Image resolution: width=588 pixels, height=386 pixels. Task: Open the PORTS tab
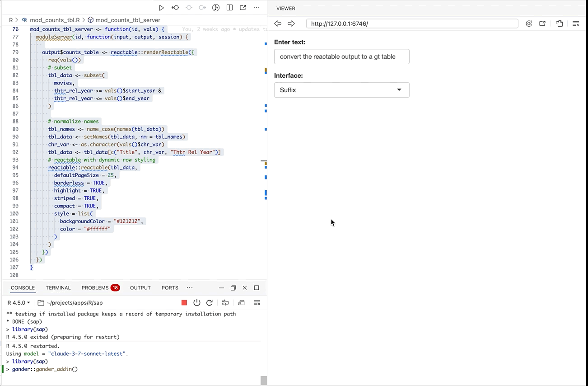(170, 288)
